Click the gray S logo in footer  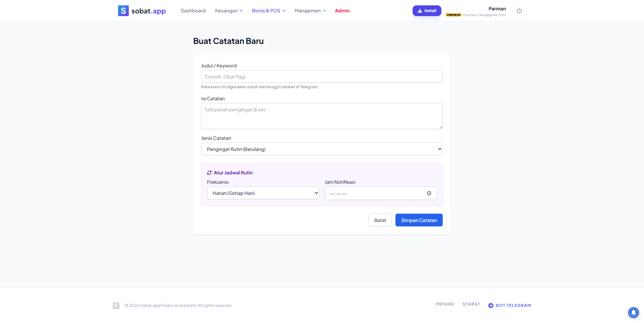(x=116, y=306)
